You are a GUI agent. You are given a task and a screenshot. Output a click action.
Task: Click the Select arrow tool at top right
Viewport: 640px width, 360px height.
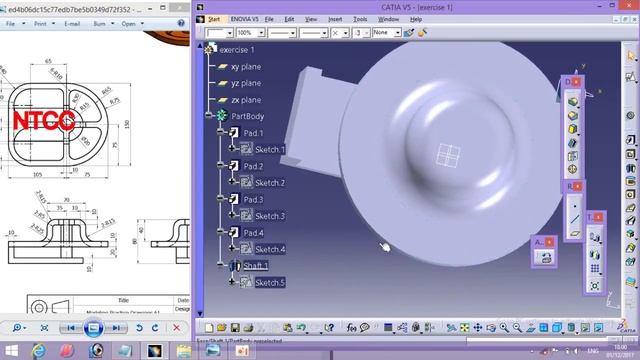coord(631,56)
